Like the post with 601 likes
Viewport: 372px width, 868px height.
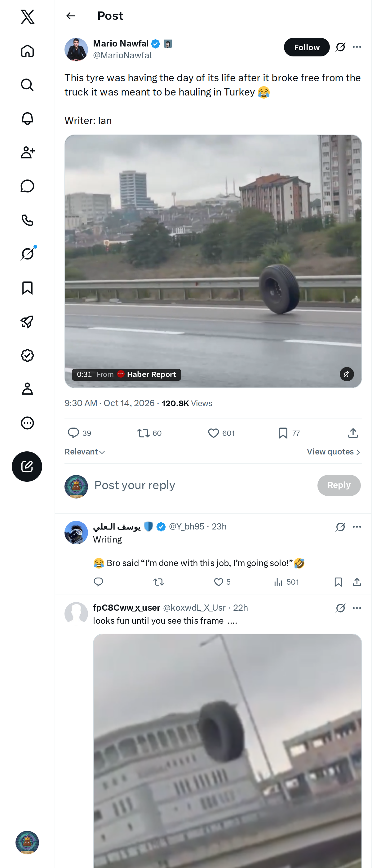(x=221, y=433)
